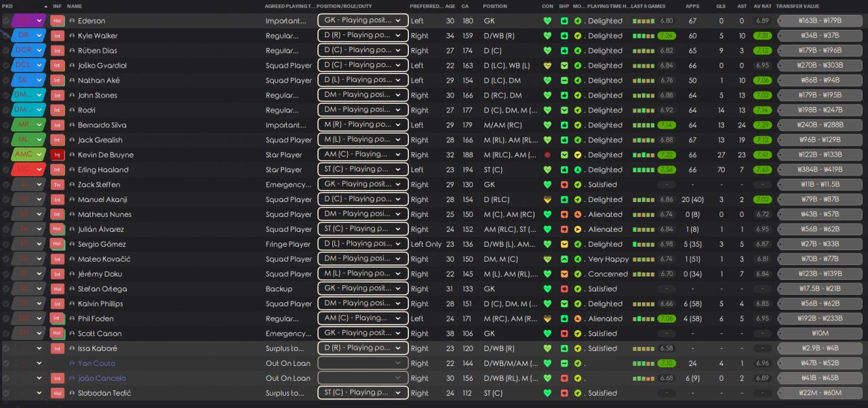Click Phil Foden's orange heart condition icon
The width and height of the screenshot is (868, 408).
tap(548, 319)
